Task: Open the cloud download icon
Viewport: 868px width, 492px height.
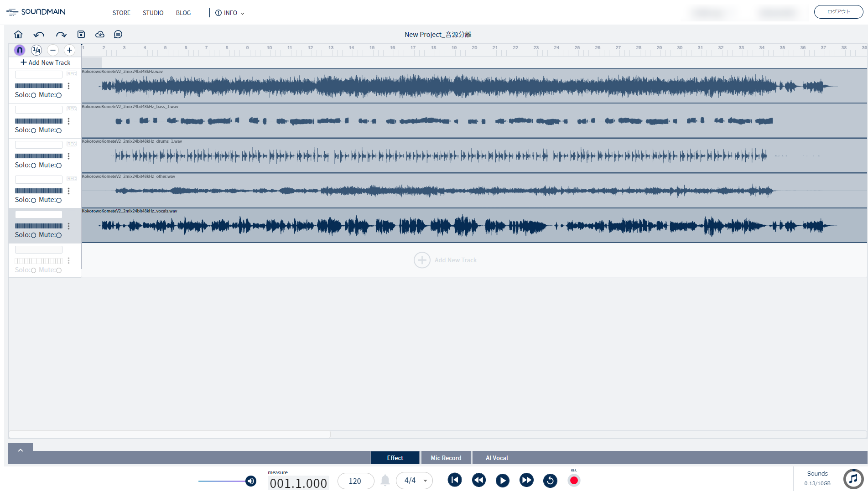Action: click(x=100, y=34)
